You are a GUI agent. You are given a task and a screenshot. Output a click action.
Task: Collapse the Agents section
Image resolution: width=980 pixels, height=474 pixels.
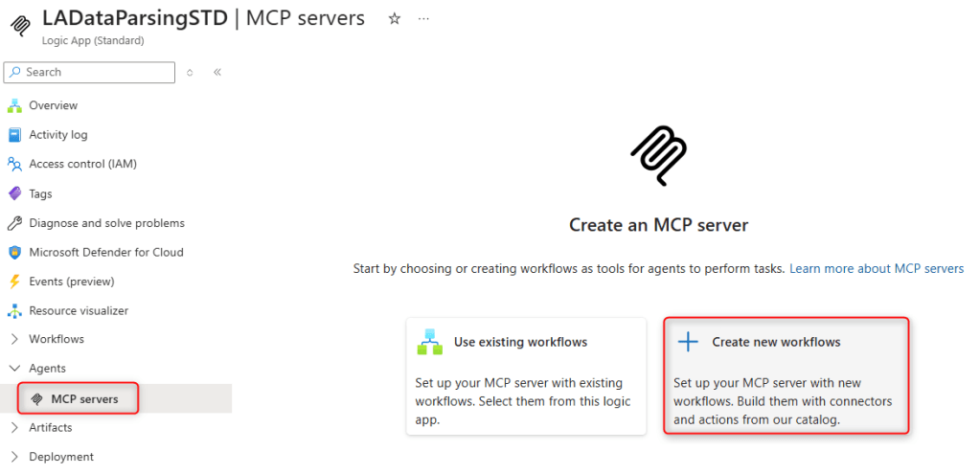[14, 369]
